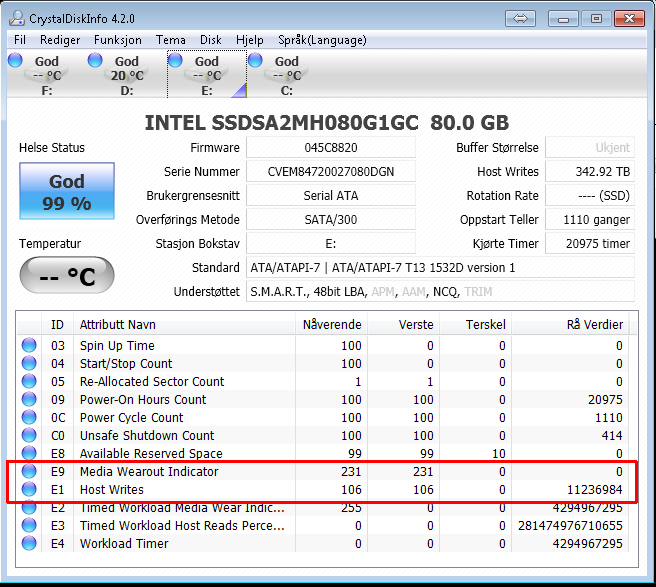This screenshot has height=587, width=656.
Task: Click the status orb for Start/Stop Count
Action: [x=29, y=363]
